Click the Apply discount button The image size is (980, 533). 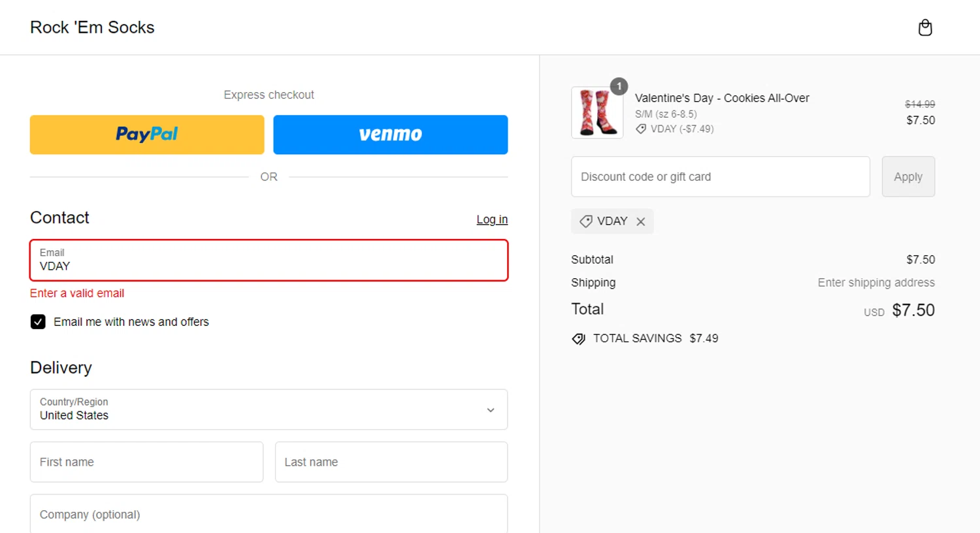coord(908,176)
